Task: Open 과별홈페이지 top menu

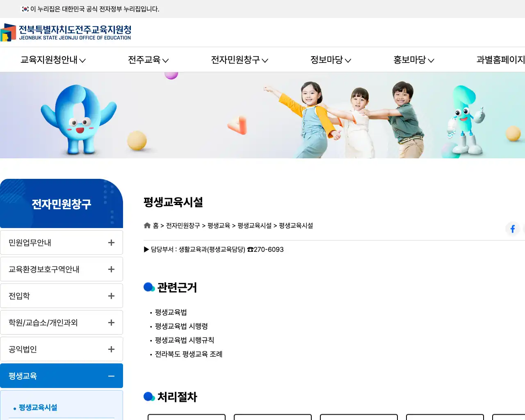Action: click(x=501, y=60)
